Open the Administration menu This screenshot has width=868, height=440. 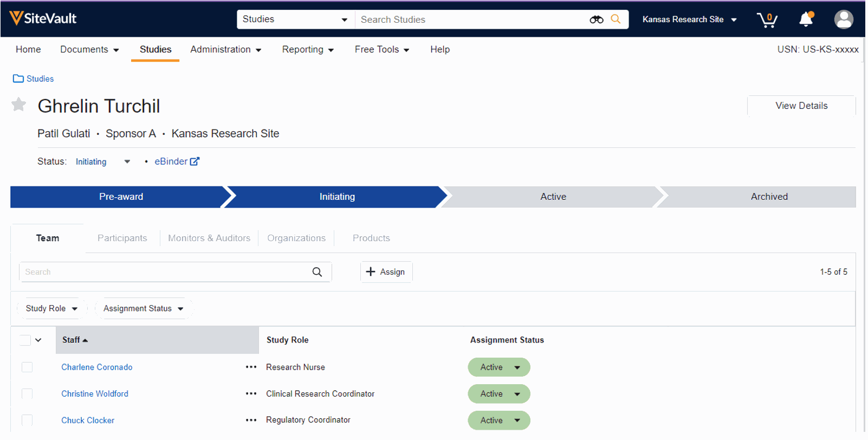click(225, 49)
